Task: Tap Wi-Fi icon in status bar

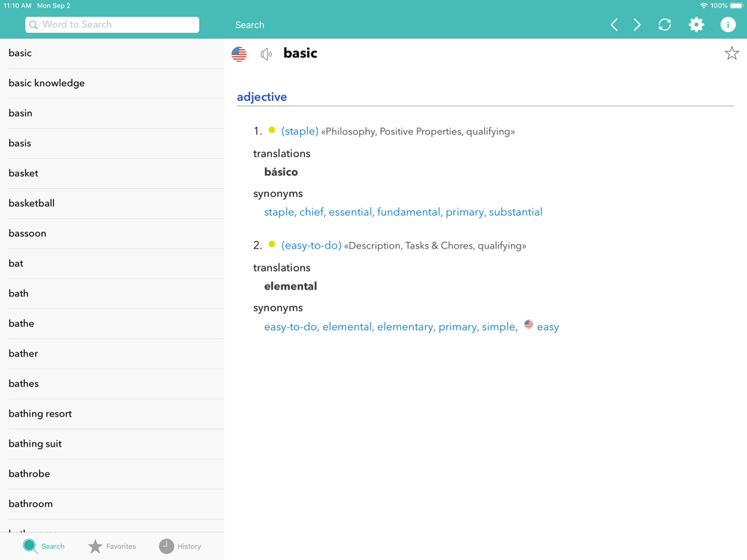Action: (704, 6)
